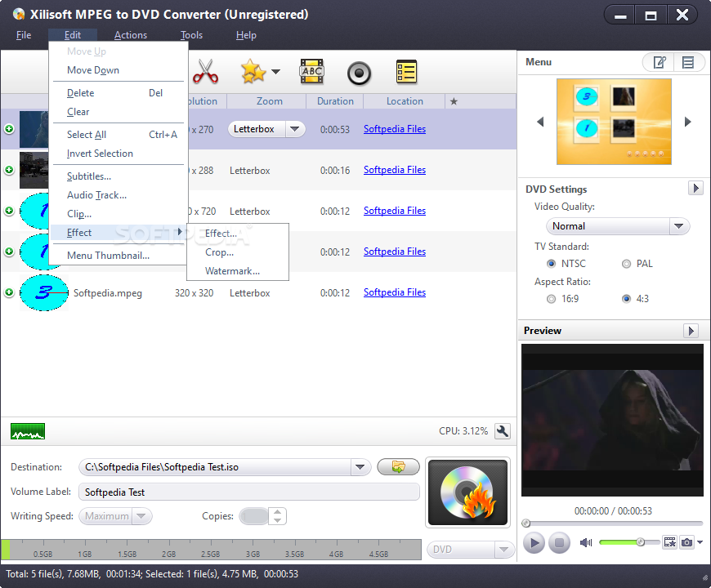Open the File menu
This screenshot has height=588, width=711.
pos(24,35)
